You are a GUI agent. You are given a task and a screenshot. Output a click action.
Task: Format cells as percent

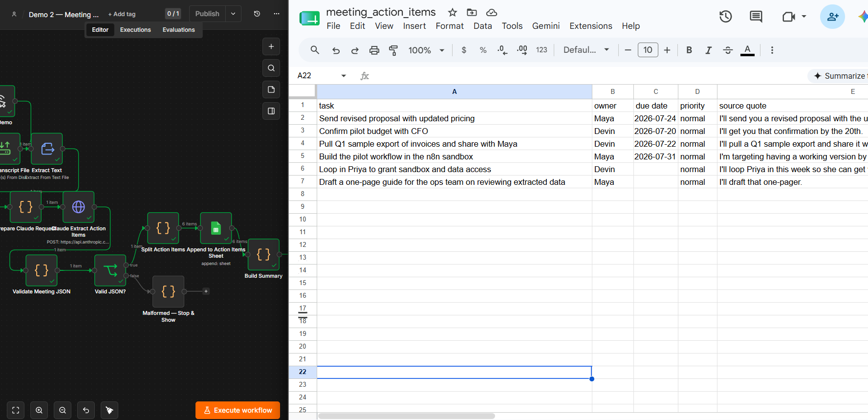tap(483, 50)
